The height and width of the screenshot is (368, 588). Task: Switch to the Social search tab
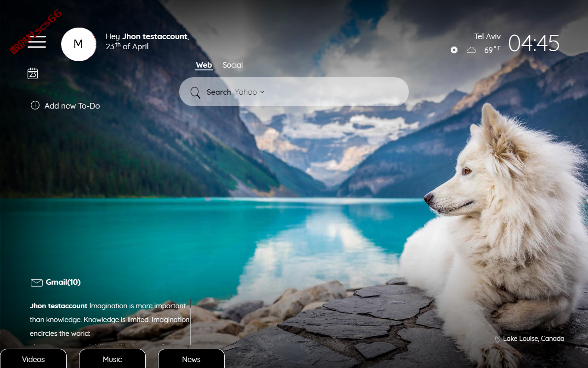[x=232, y=65]
